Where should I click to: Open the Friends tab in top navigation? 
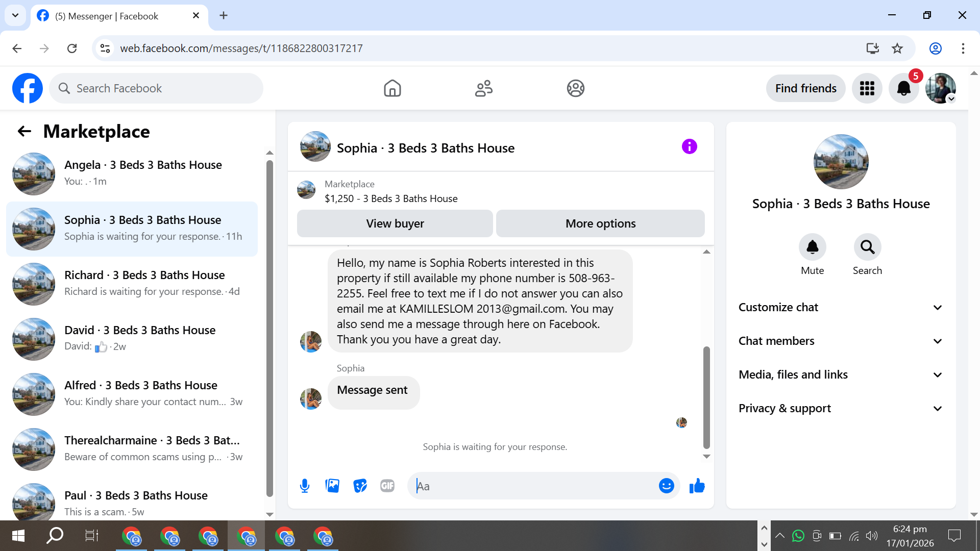[483, 88]
